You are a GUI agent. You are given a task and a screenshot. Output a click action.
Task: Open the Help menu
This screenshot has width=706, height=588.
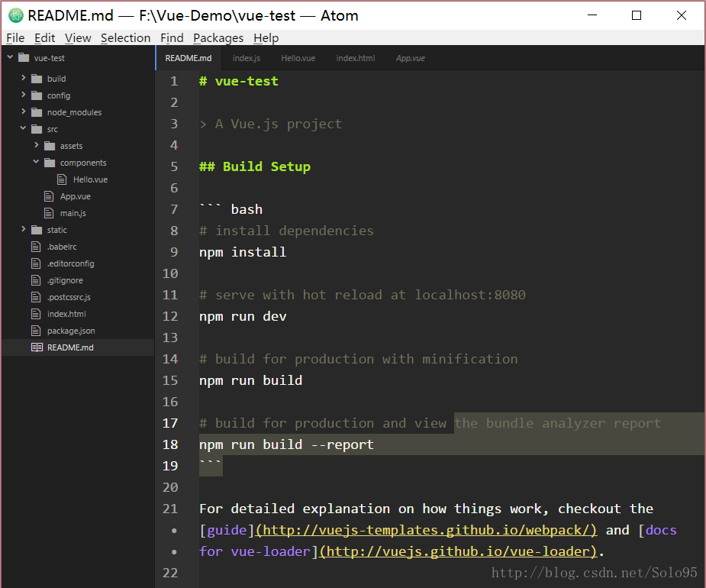click(266, 38)
